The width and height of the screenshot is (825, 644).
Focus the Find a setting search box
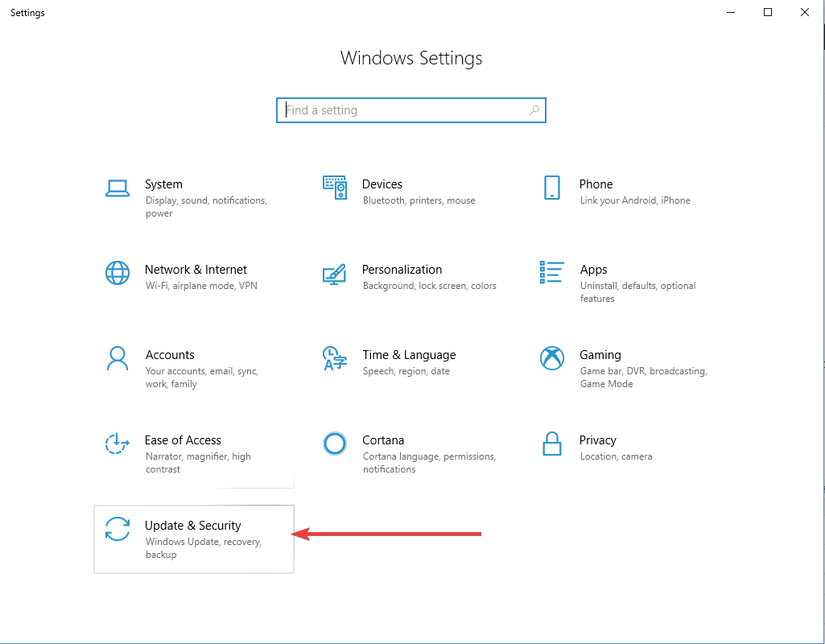[x=411, y=110]
